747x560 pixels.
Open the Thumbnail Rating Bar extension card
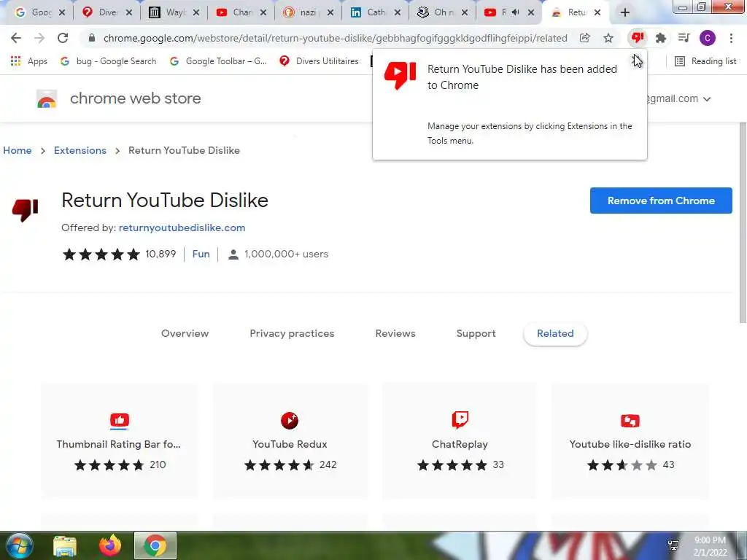119,440
